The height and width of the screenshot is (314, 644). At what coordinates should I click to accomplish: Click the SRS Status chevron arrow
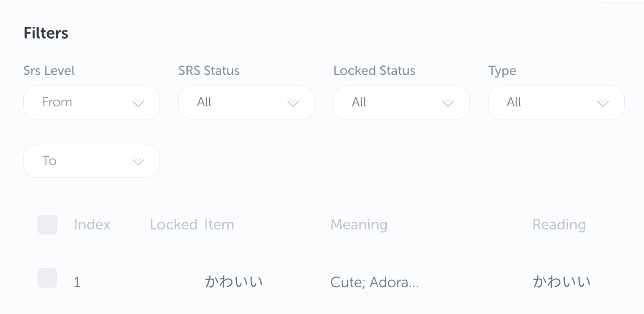click(293, 103)
